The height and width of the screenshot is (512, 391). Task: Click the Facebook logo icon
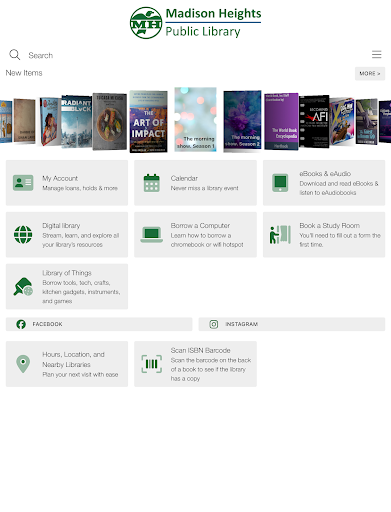(21, 324)
